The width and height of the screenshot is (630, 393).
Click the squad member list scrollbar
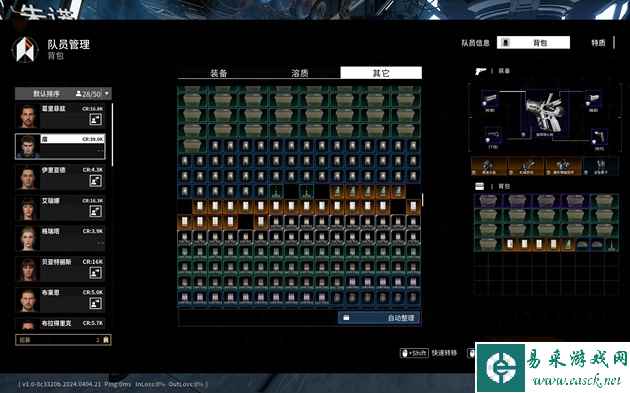click(112, 135)
